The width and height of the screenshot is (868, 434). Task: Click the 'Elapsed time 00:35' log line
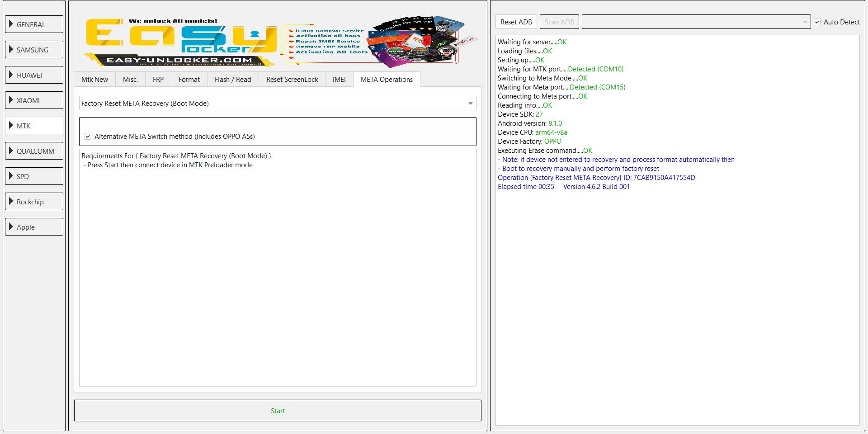tap(564, 187)
